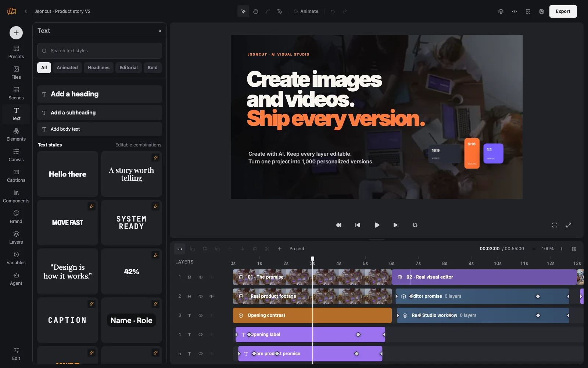Save project with the floppy disk icon
The width and height of the screenshot is (588, 368).
[542, 11]
